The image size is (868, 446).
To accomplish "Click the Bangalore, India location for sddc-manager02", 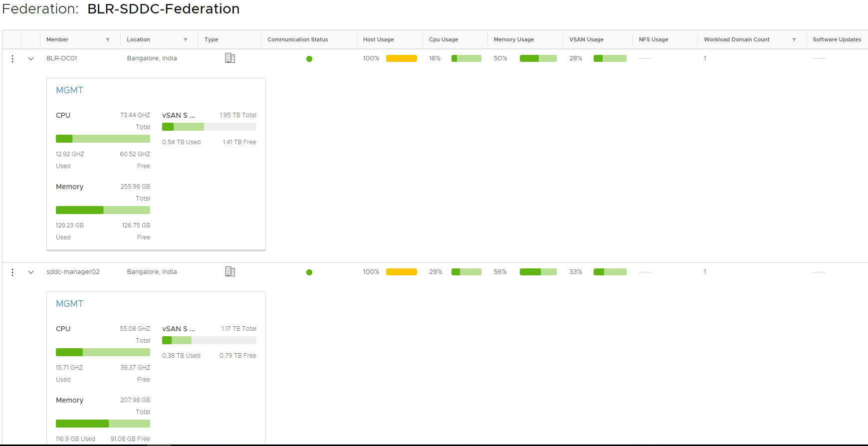I will (x=152, y=272).
